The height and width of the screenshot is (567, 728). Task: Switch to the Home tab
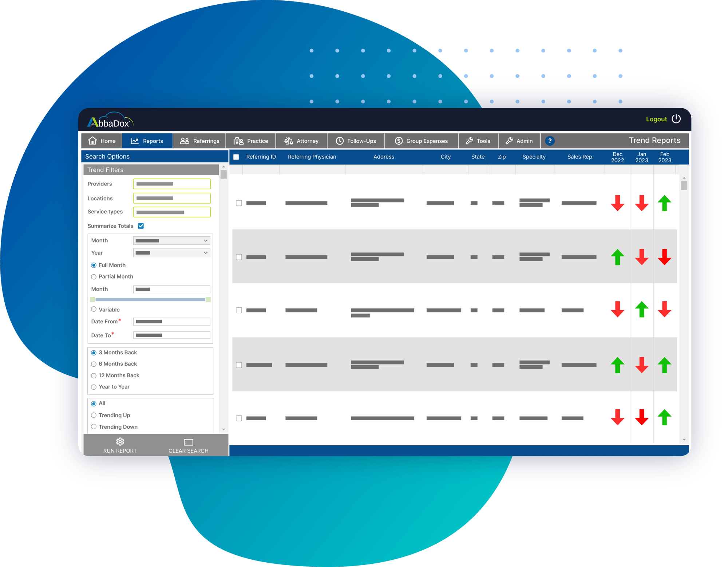102,141
